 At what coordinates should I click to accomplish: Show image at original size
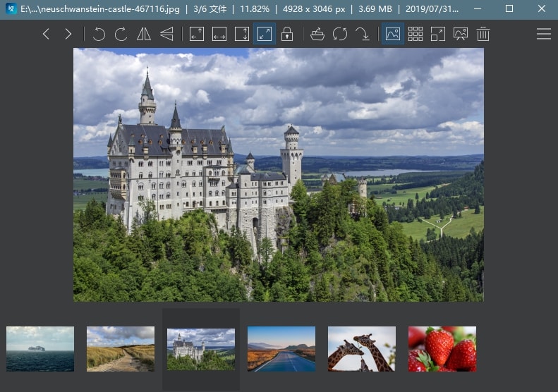197,34
